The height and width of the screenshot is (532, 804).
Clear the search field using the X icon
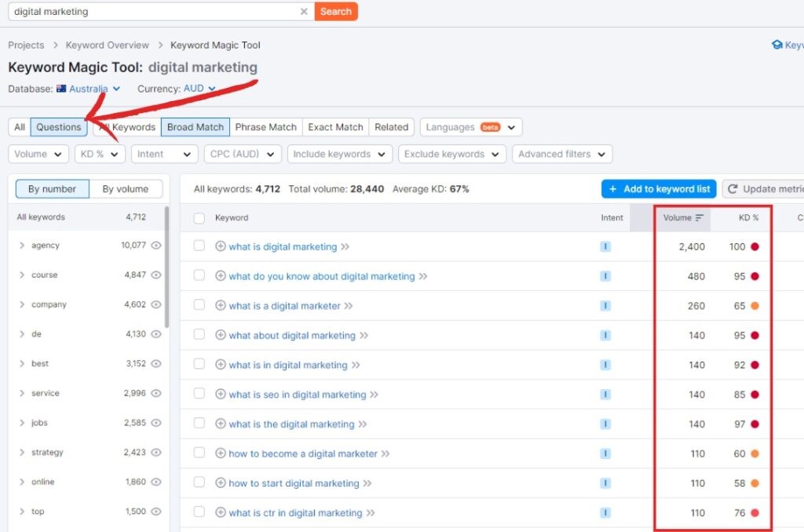[x=304, y=11]
